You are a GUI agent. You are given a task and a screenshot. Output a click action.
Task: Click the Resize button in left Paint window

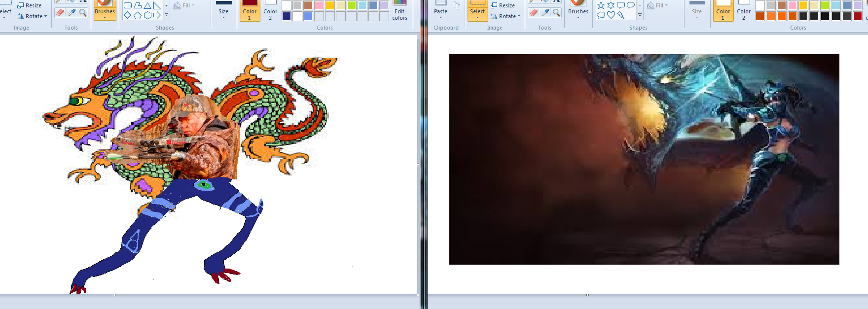click(x=29, y=5)
